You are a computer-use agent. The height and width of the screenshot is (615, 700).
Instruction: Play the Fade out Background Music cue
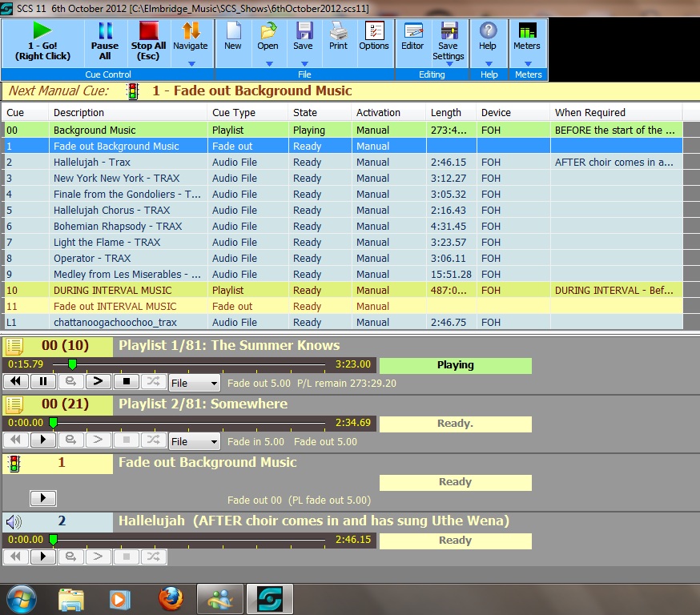coord(42,498)
